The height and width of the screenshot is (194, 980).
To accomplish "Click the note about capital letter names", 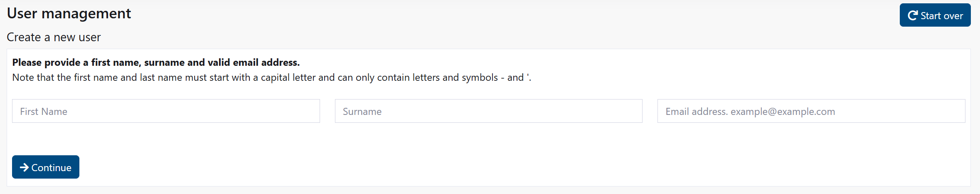I will 271,77.
